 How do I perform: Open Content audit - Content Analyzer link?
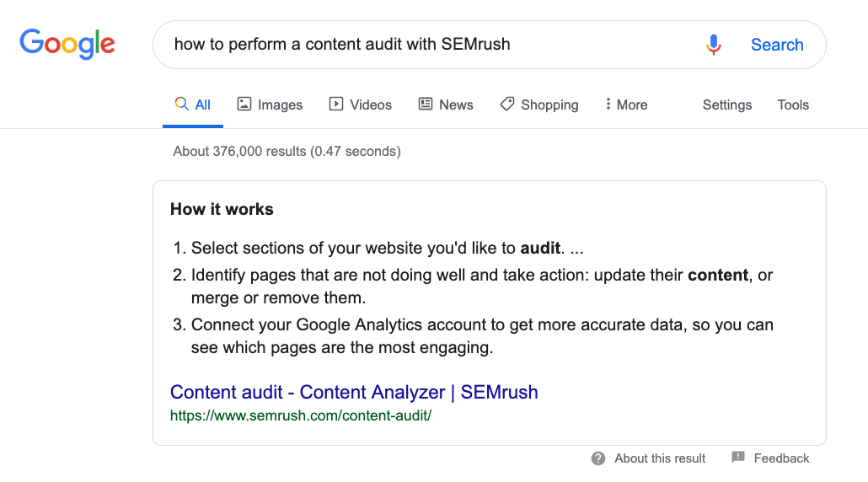pyautogui.click(x=354, y=392)
